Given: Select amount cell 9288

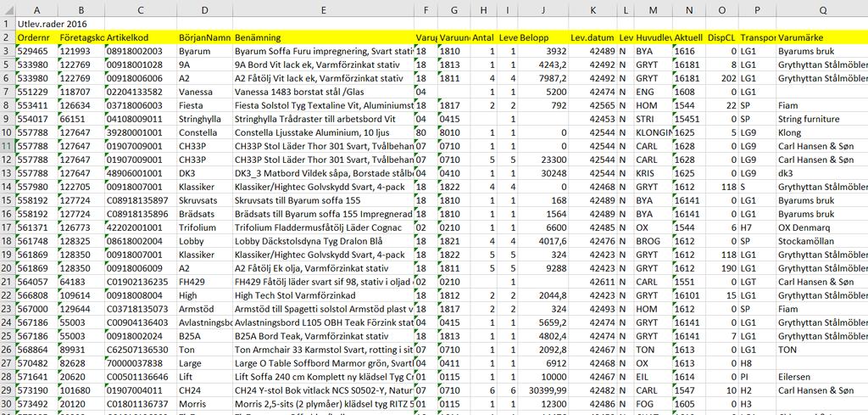Looking at the screenshot, I should (x=543, y=269).
